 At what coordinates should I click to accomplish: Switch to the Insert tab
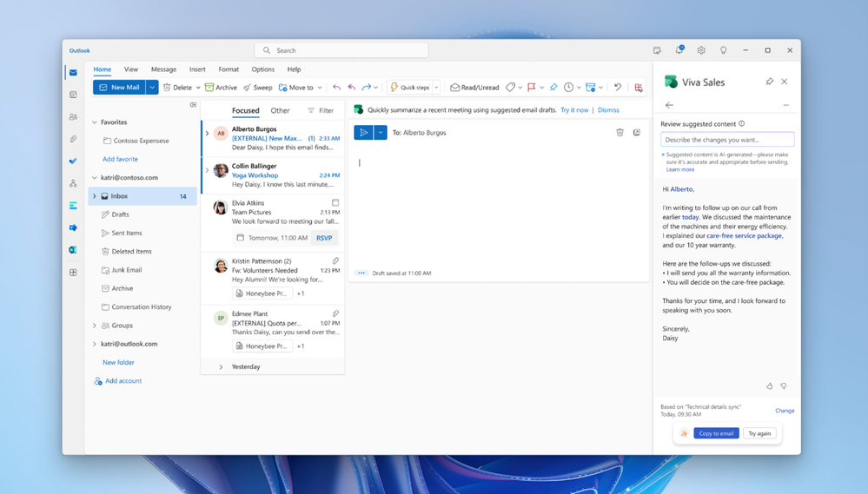(x=197, y=69)
